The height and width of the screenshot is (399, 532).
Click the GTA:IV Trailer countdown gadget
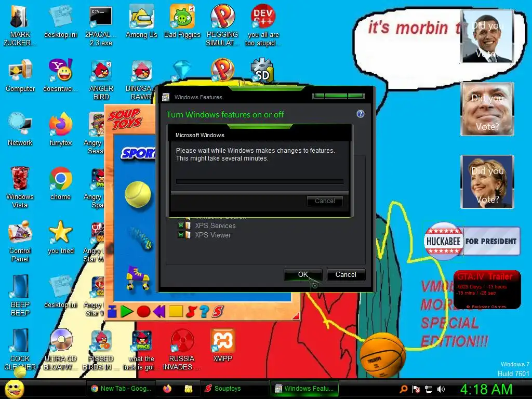coord(487,289)
